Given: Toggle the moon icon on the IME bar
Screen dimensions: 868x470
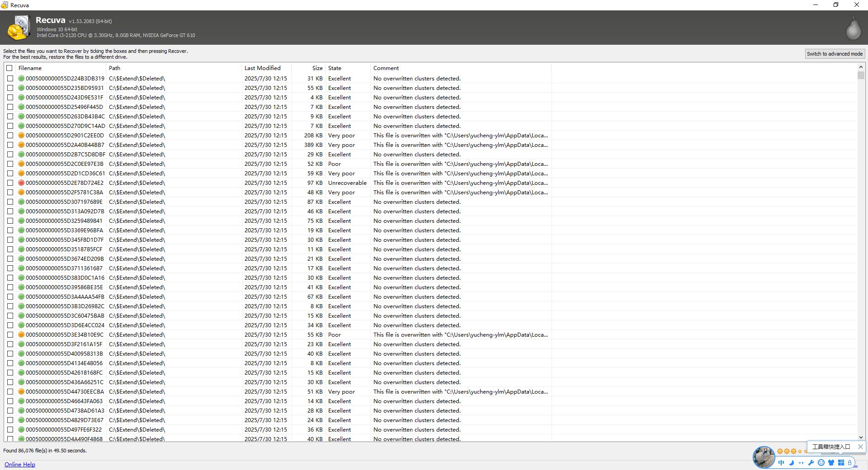Looking at the screenshot, I should 791,462.
